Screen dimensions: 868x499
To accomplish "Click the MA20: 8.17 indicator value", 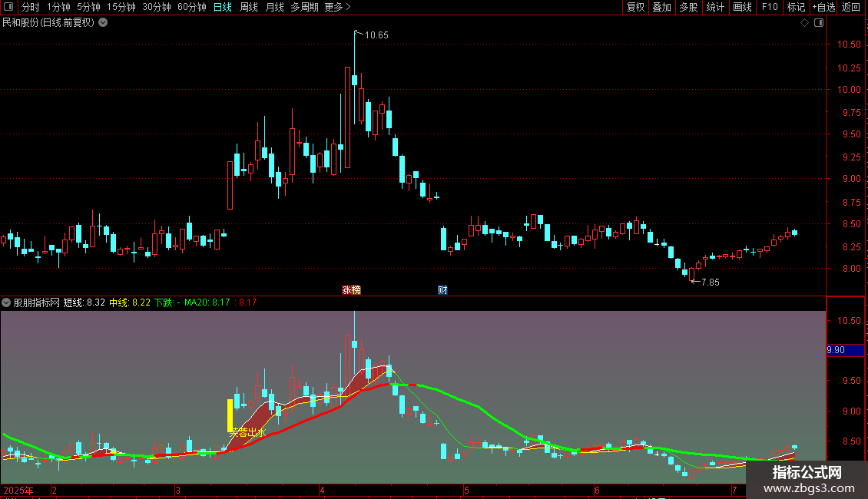I will [x=207, y=302].
